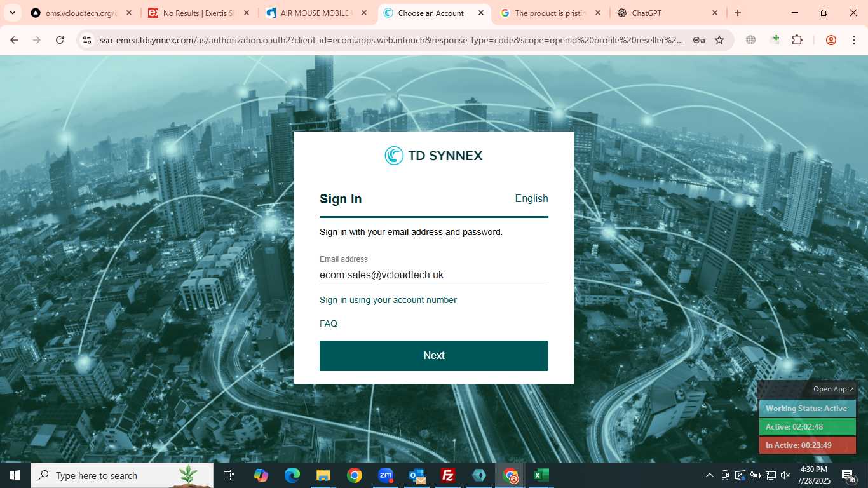
Task: Open the Chrome profile avatar
Action: [x=831, y=40]
